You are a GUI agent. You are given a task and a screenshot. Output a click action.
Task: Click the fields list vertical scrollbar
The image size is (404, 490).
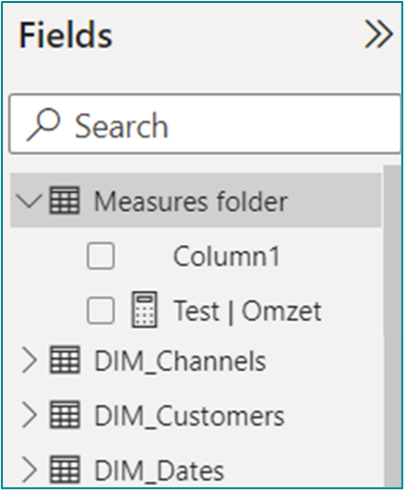tap(392, 325)
